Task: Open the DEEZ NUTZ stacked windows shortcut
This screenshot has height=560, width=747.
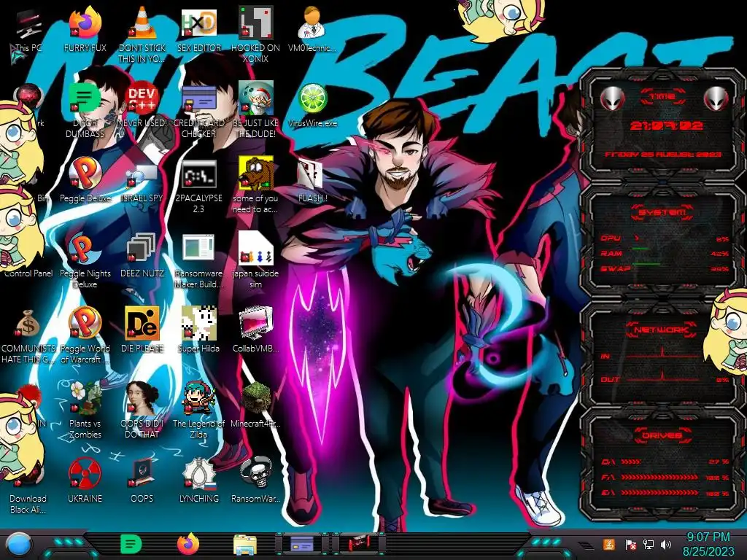Action: pos(142,256)
